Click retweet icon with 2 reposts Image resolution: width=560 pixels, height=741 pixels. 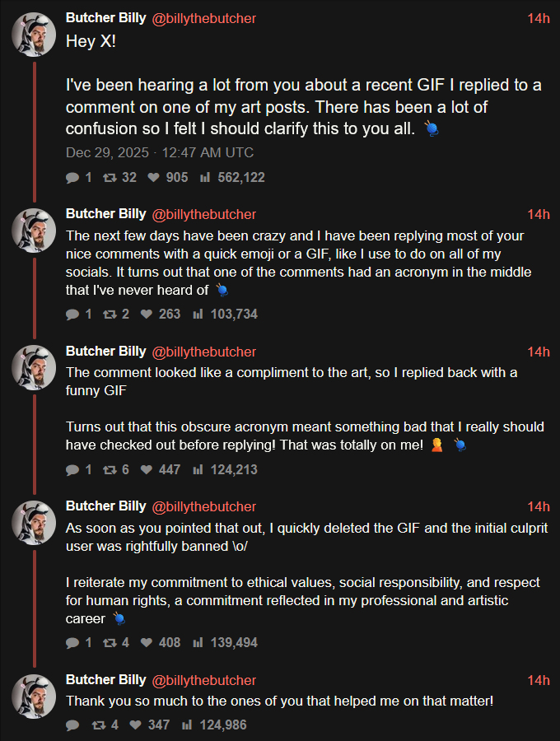pos(110,315)
